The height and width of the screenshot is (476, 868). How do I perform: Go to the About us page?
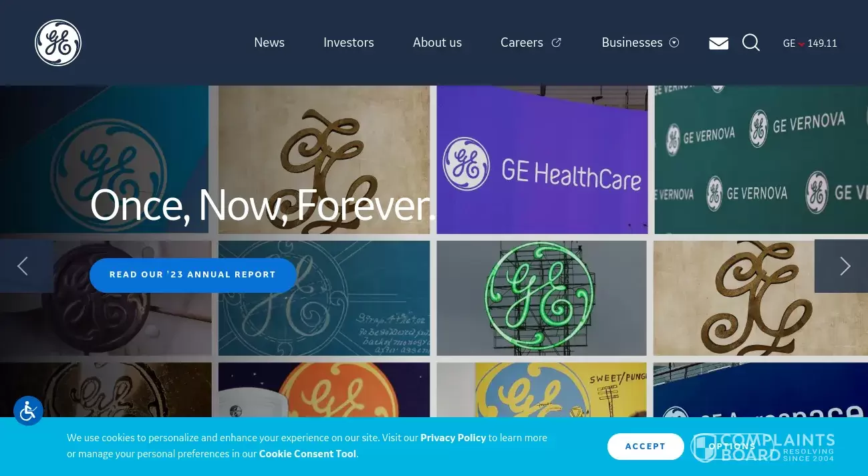pyautogui.click(x=437, y=43)
